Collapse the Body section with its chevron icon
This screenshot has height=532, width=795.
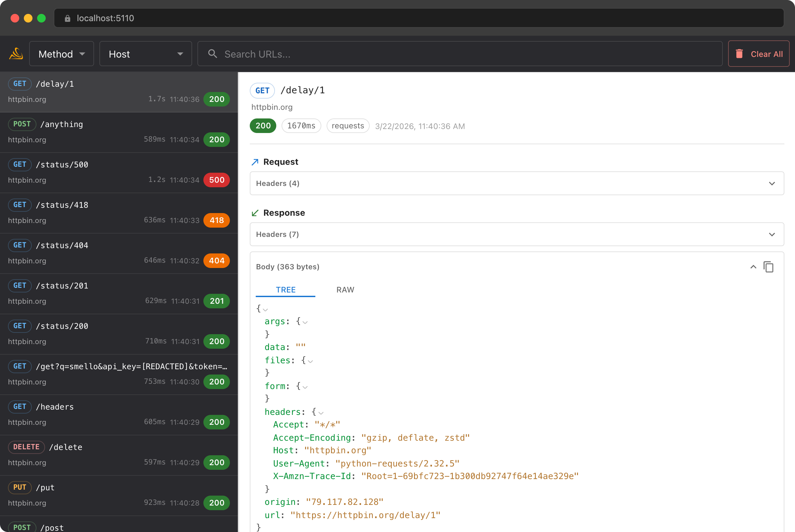pos(753,267)
